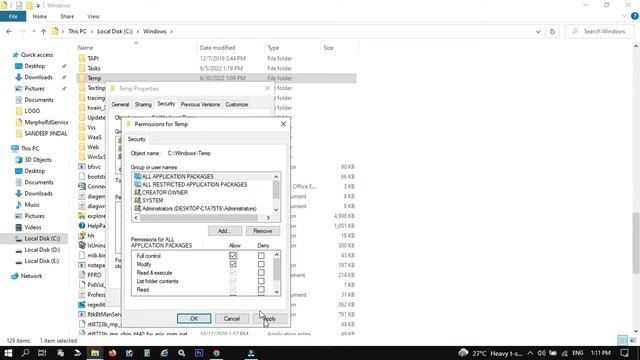Click Cancel in Permissions dialog
The image size is (640, 360).
coord(231,318)
